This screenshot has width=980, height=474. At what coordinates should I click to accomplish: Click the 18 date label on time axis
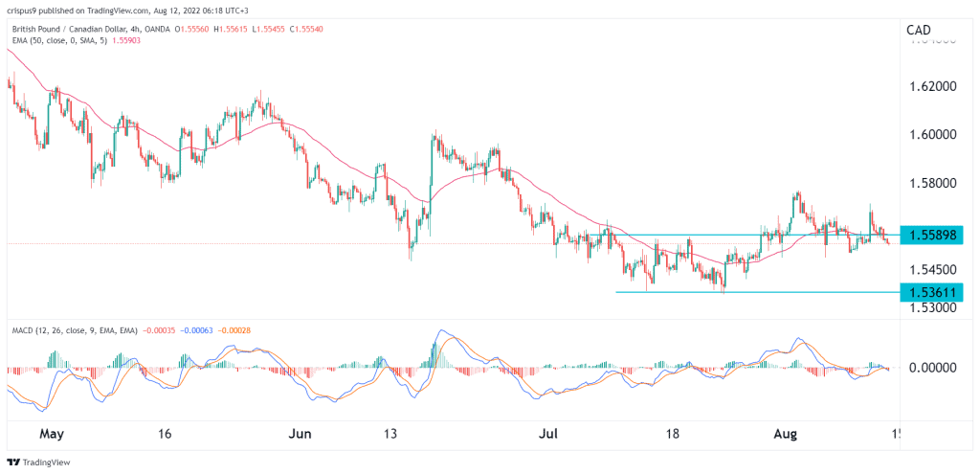[x=673, y=434]
